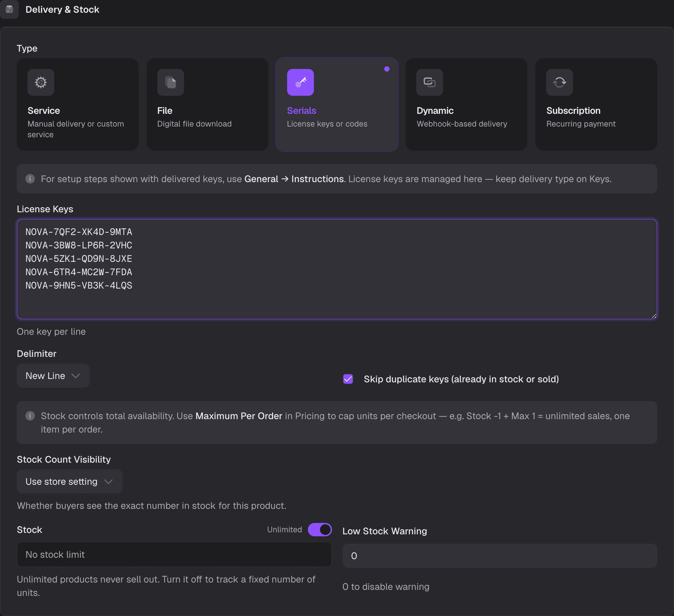The height and width of the screenshot is (616, 674).
Task: Click the Serials key icon
Action: tap(301, 82)
